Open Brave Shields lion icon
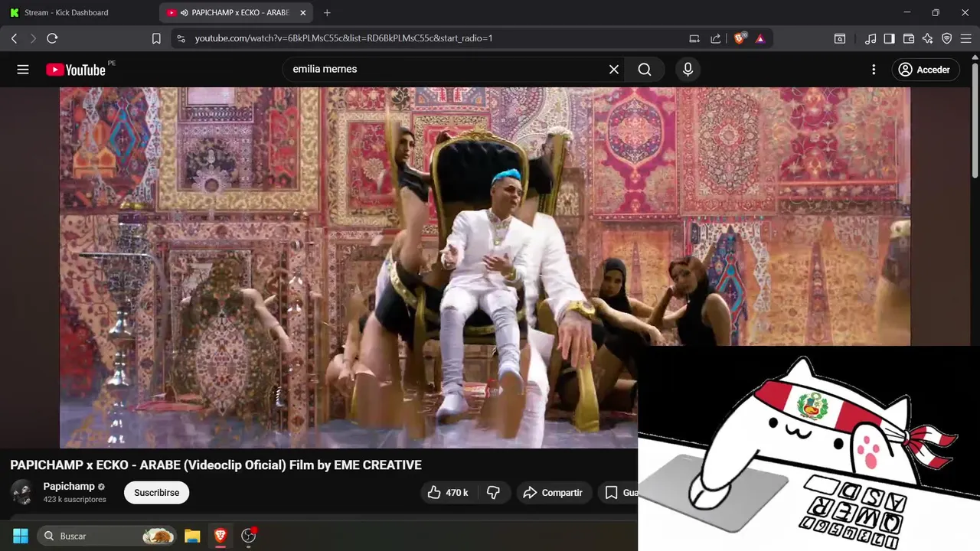 pos(740,38)
